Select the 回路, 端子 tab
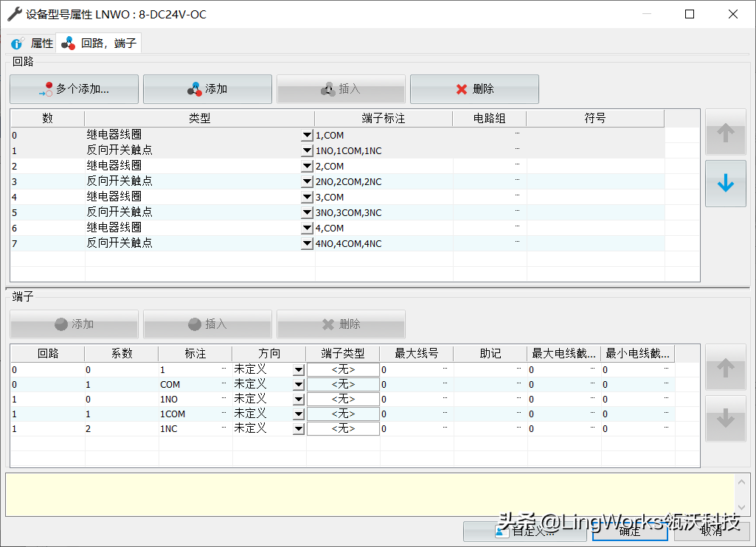 coord(100,43)
